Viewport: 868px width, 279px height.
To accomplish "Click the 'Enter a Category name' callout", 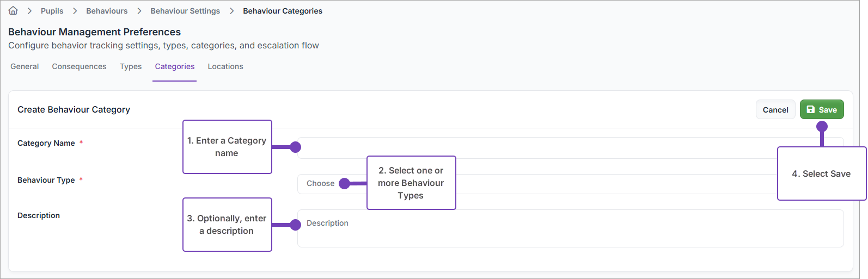I will [227, 147].
